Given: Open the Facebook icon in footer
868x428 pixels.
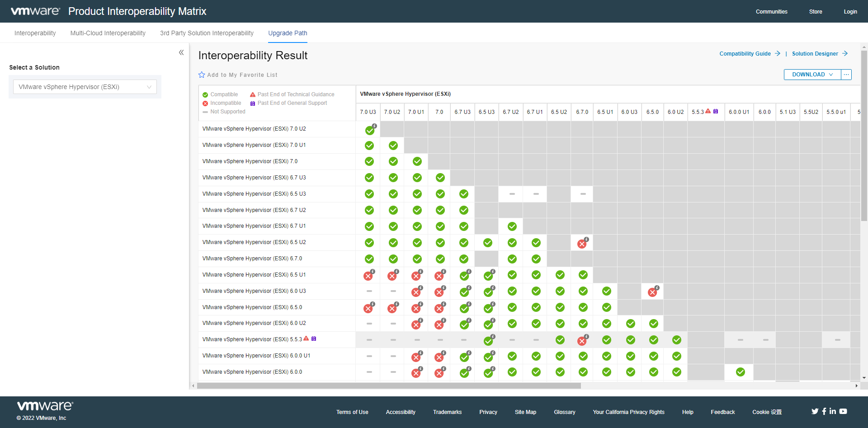Looking at the screenshot, I should click(824, 411).
